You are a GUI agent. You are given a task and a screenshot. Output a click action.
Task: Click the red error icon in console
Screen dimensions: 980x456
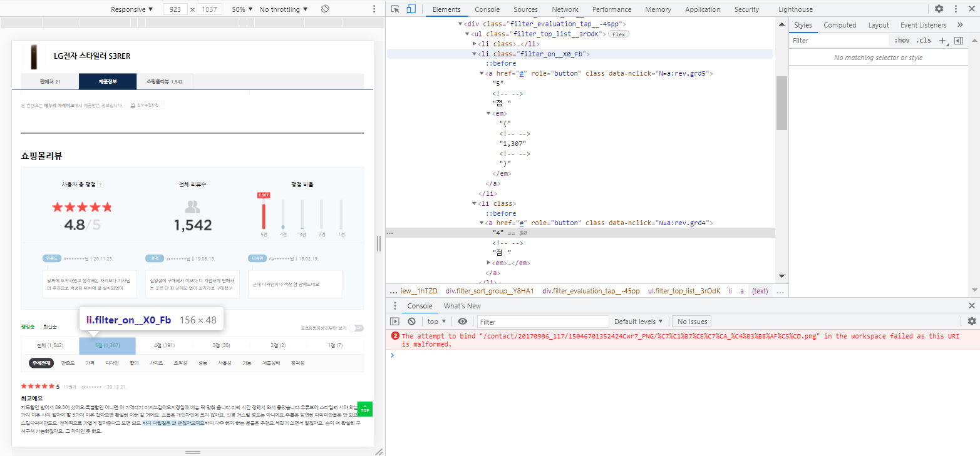pyautogui.click(x=395, y=336)
